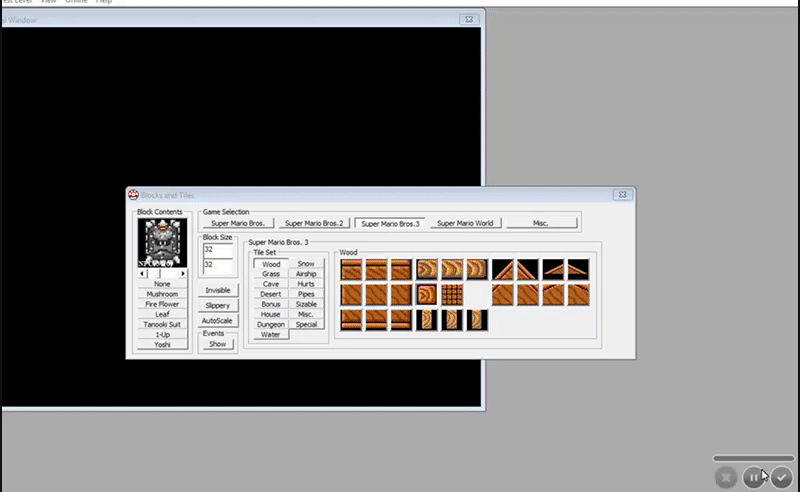Pause the recording with the pause button
This screenshot has width=800, height=492.
[754, 478]
